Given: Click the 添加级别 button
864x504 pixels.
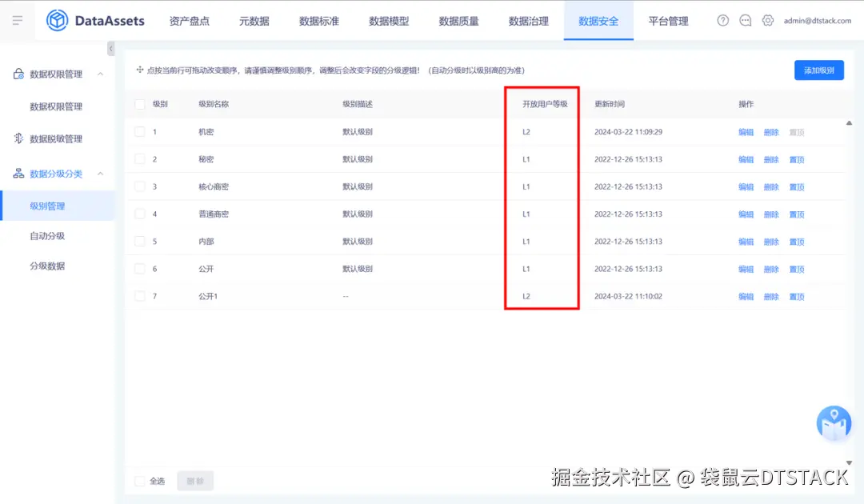Looking at the screenshot, I should coord(819,70).
